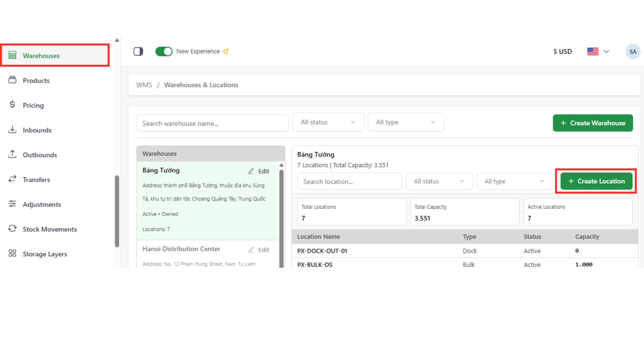Image resolution: width=644 pixels, height=362 pixels.
Task: Click the Outbounds upload icon
Action: coord(12,154)
